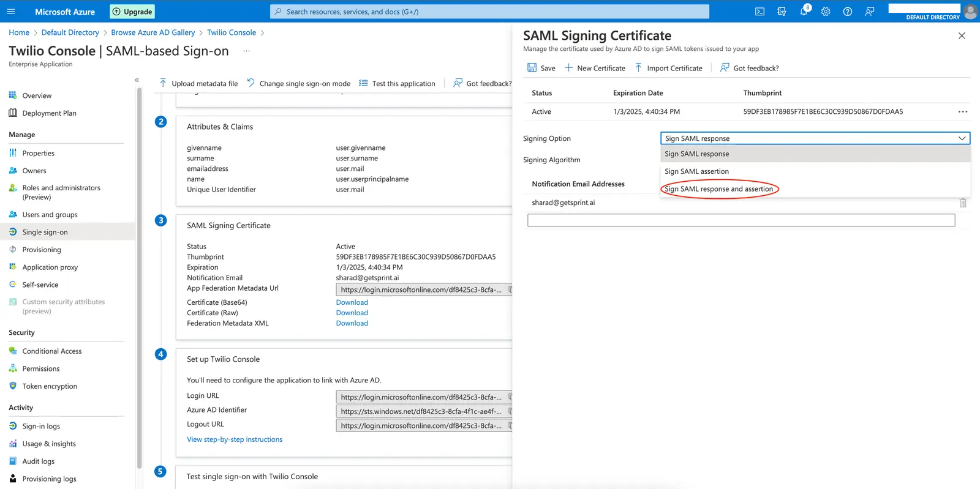980x489 pixels.
Task: Click Import Certificate
Action: (668, 68)
